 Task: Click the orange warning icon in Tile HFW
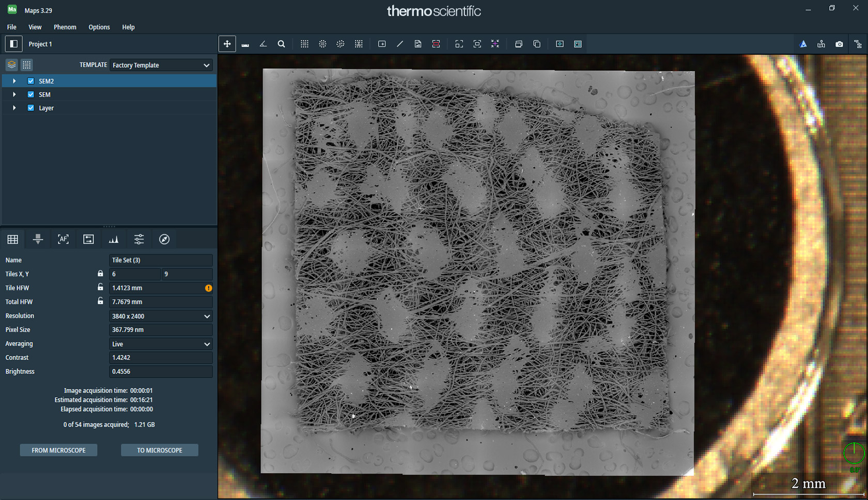point(208,288)
